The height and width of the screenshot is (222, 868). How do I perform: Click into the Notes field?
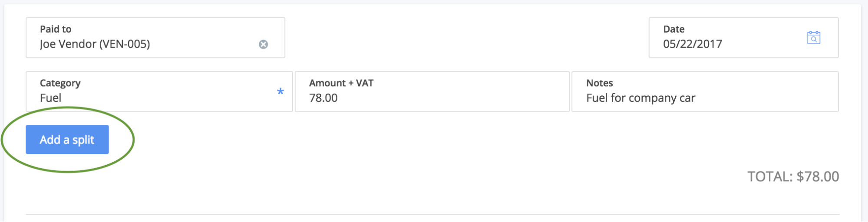tap(705, 91)
